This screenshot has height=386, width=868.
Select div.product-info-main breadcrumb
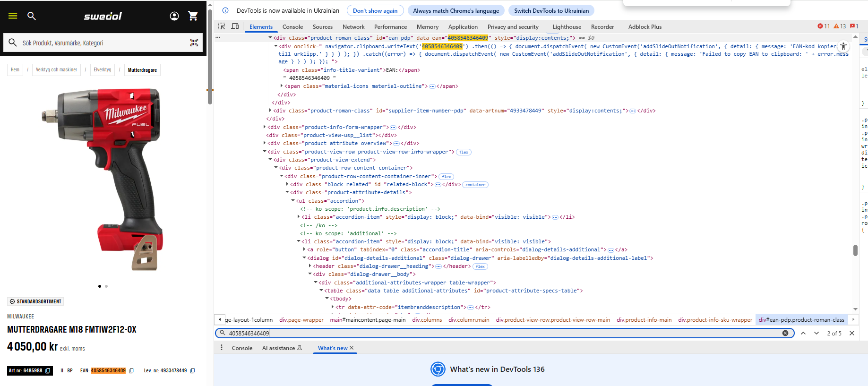click(x=644, y=320)
